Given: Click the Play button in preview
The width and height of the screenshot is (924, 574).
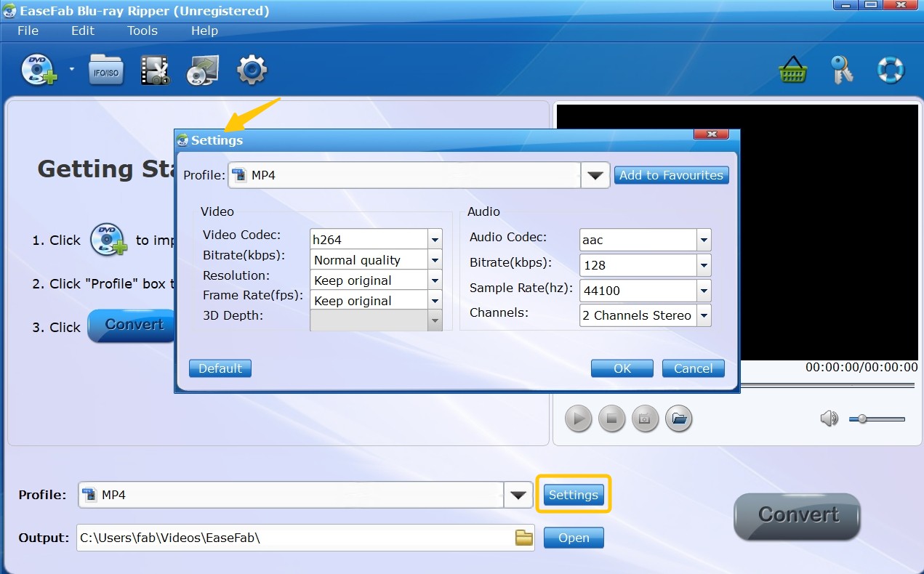Looking at the screenshot, I should (x=579, y=419).
